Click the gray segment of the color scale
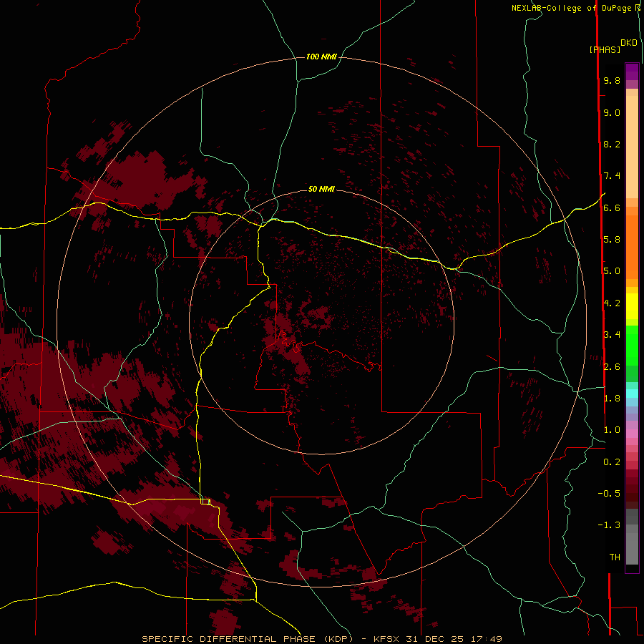This screenshot has height=644, width=644. (632, 537)
